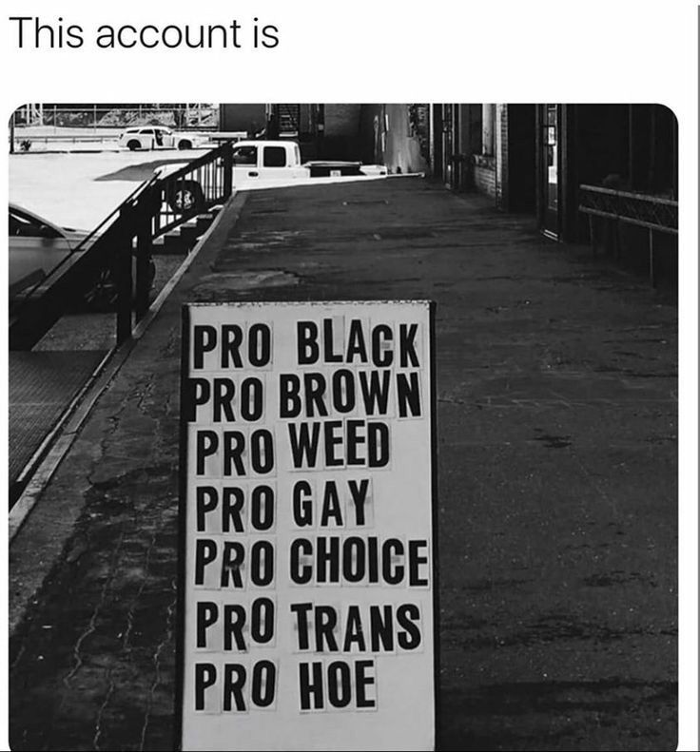Select the "PRO WEED" line on the sign
This screenshot has height=752, width=700.
point(292,447)
